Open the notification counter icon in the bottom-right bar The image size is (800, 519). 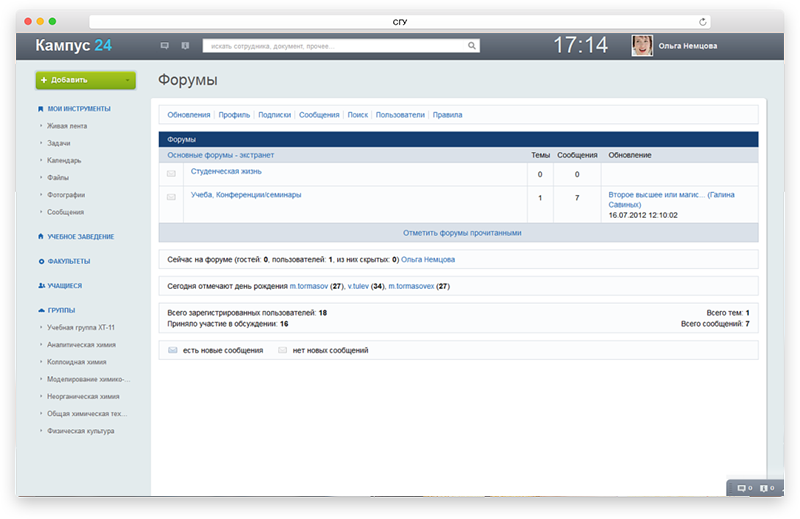coord(765,488)
